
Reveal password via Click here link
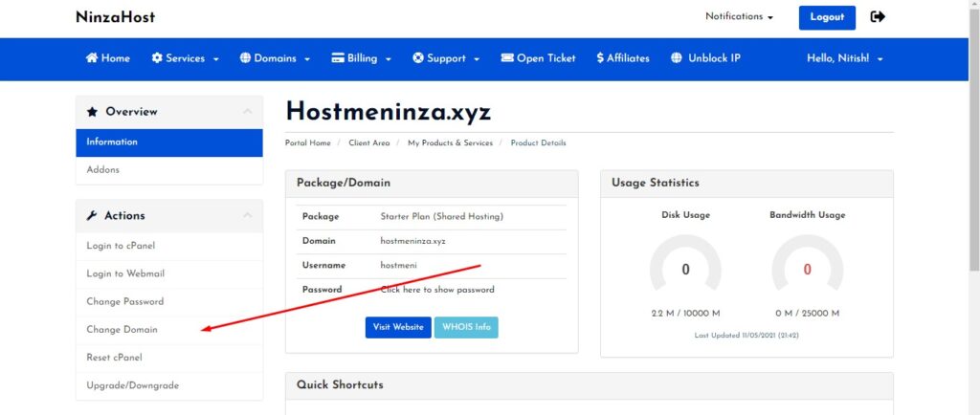[x=437, y=290]
